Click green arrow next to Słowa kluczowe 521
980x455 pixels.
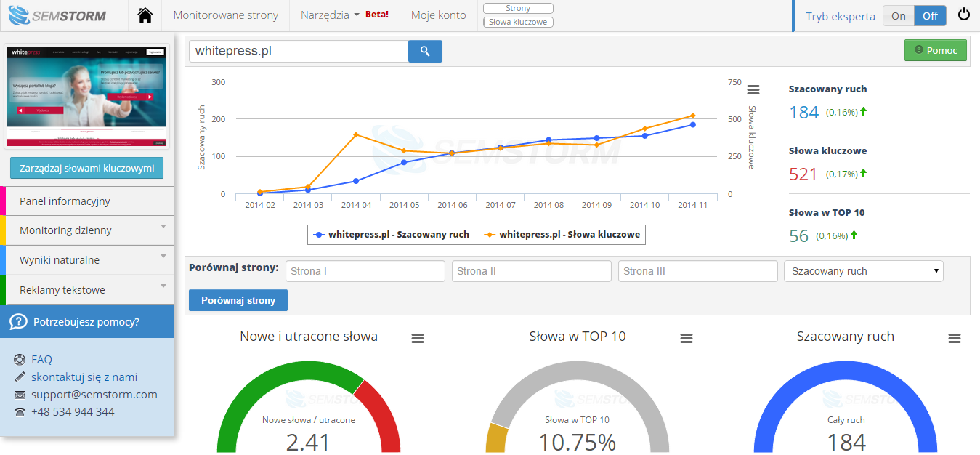tap(864, 174)
